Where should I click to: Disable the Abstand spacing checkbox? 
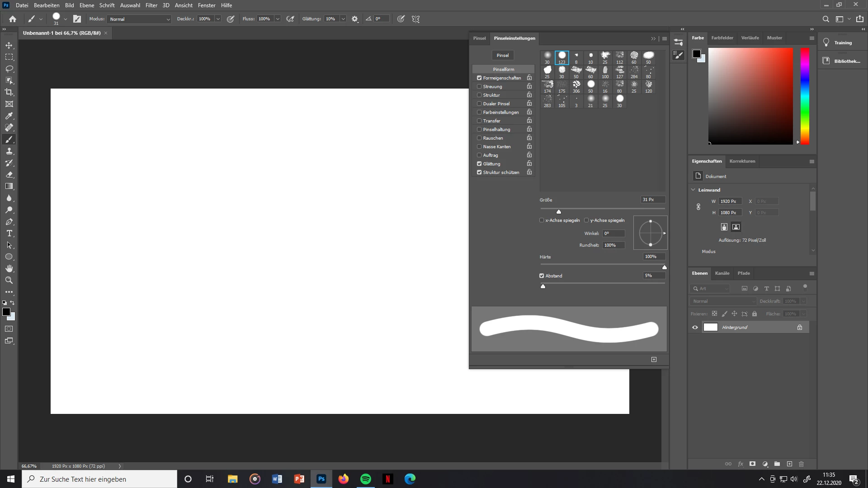(542, 276)
